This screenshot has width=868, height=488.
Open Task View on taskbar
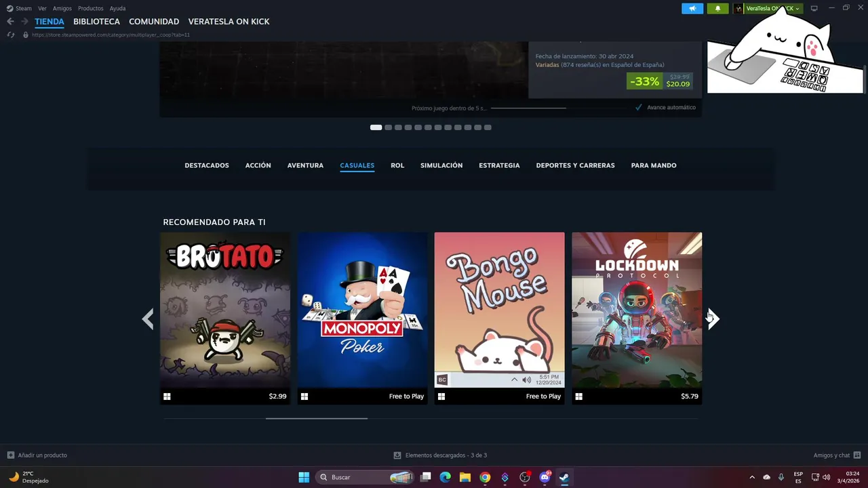tap(426, 477)
